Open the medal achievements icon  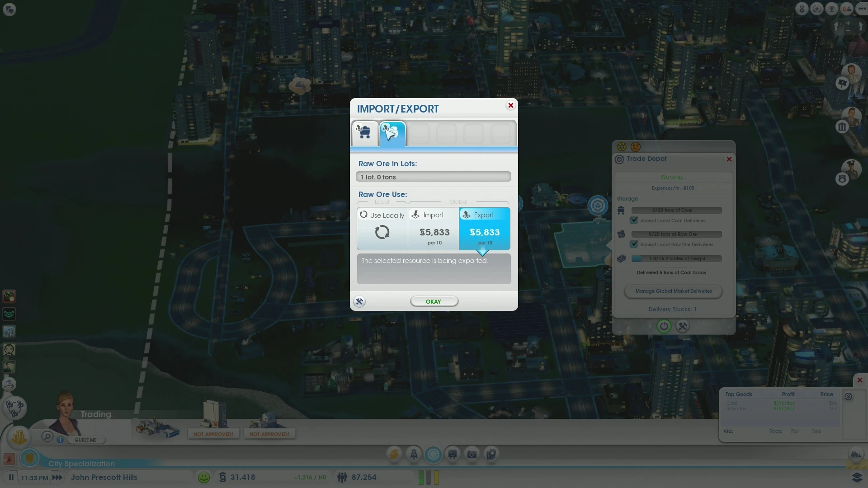[802, 9]
